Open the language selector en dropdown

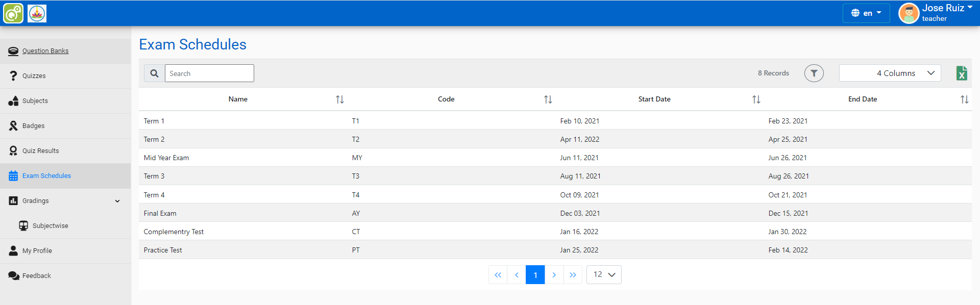pyautogui.click(x=866, y=13)
